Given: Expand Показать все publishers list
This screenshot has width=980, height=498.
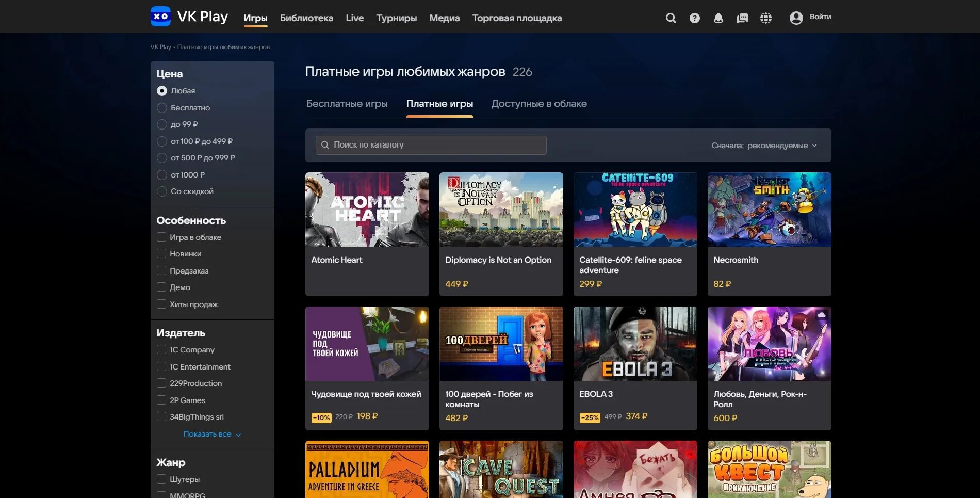Looking at the screenshot, I should coord(212,434).
